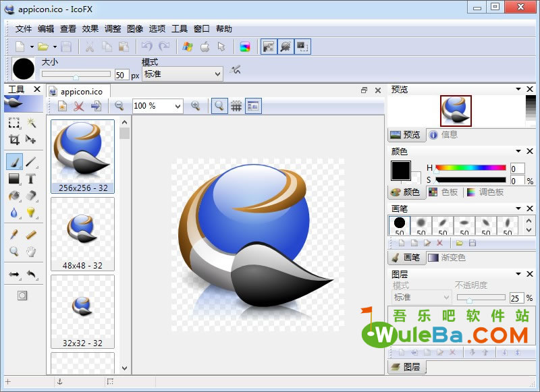Select the line drawing tool

[x=31, y=162]
